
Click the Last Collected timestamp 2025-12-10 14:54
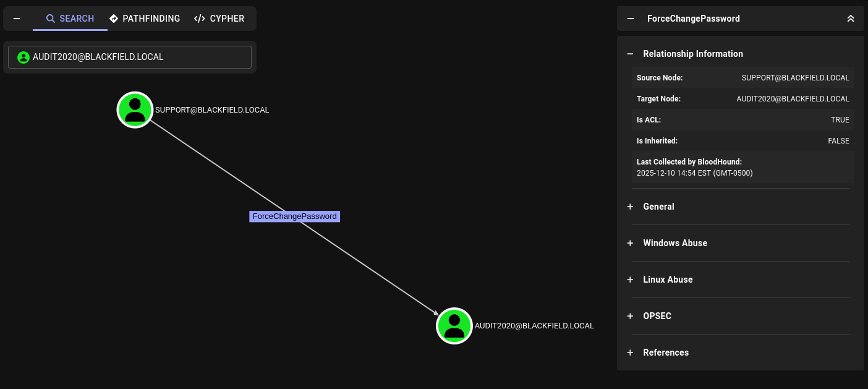coord(695,173)
